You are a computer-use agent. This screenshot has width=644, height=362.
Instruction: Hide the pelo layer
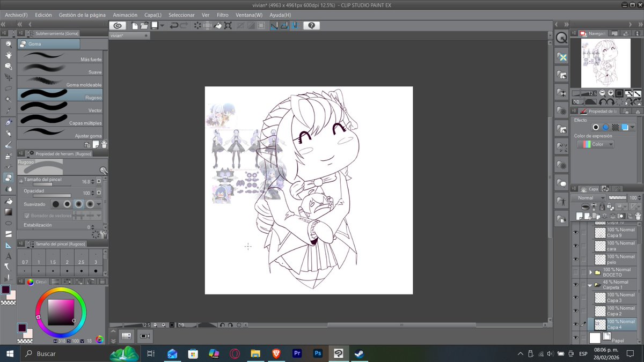[576, 259]
